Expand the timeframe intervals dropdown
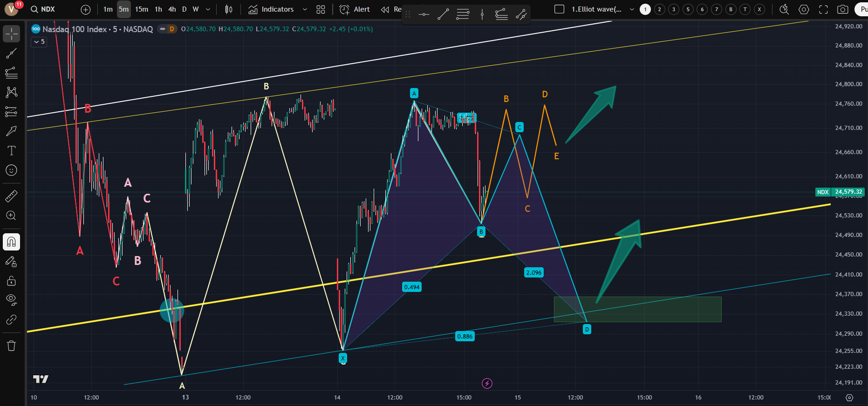 (208, 9)
